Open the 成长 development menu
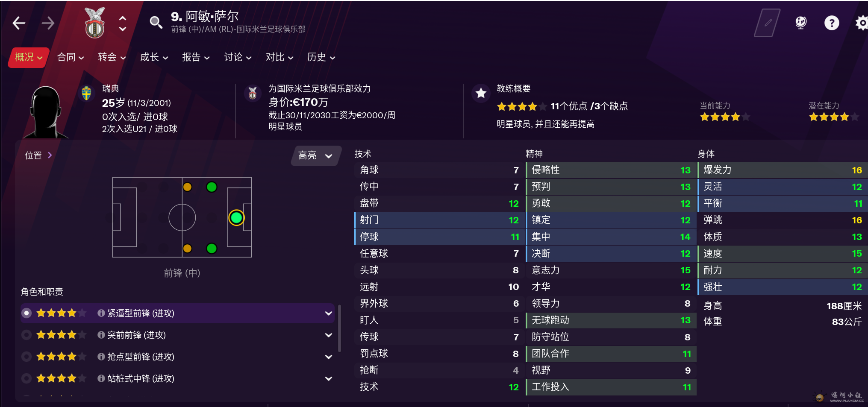Viewport: 868px width, 407px height. tap(154, 57)
